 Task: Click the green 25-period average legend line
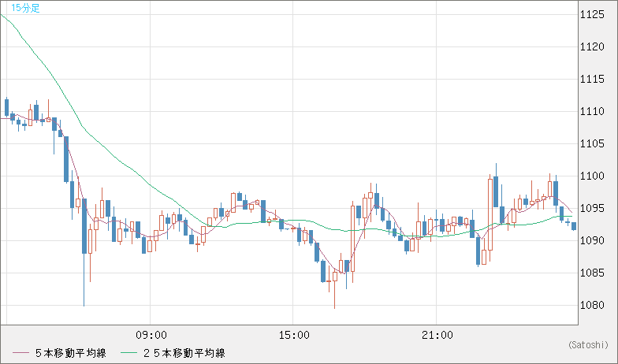[129, 353]
